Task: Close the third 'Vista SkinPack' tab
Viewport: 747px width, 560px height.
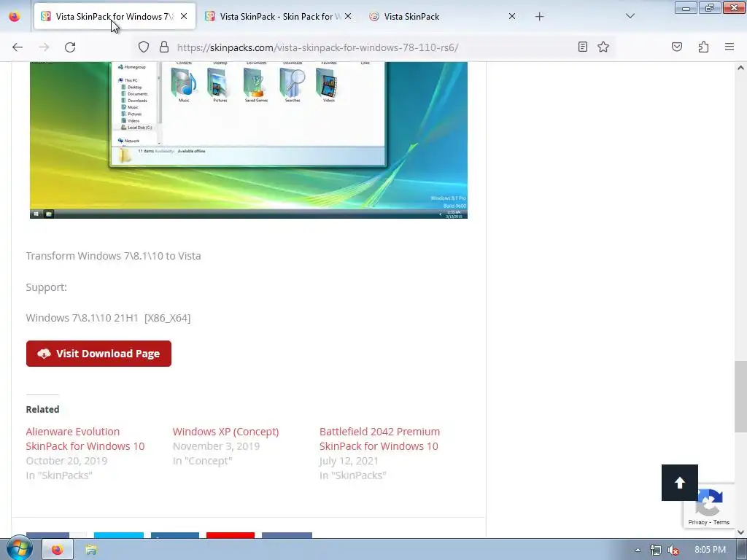Action: 511,16
